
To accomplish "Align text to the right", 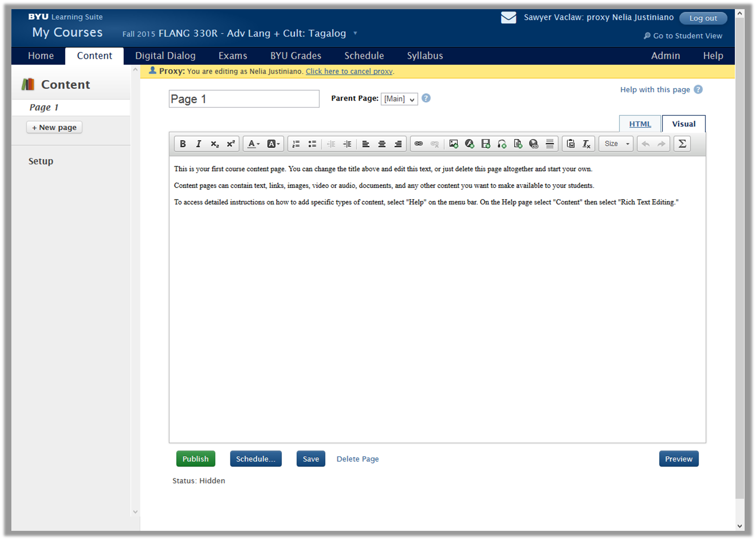I will [x=398, y=144].
